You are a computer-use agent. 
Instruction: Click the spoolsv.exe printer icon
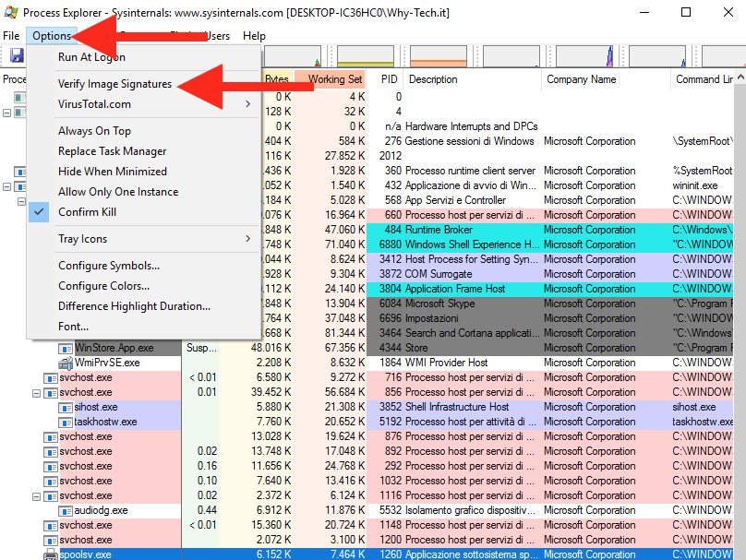click(x=51, y=554)
